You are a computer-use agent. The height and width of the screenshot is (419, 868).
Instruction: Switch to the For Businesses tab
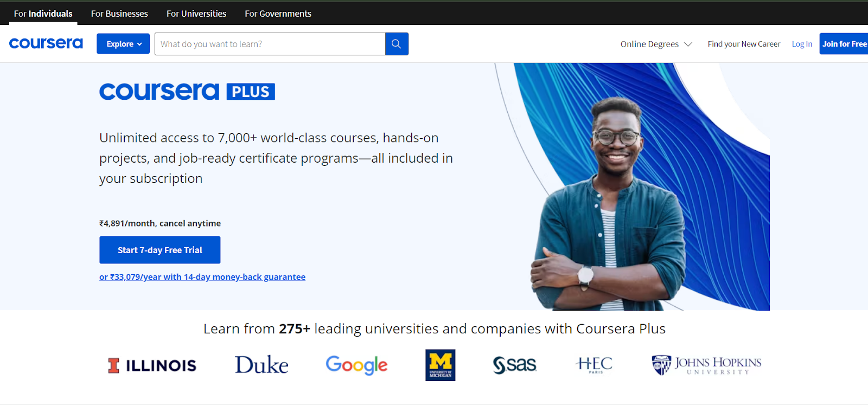[x=119, y=14]
